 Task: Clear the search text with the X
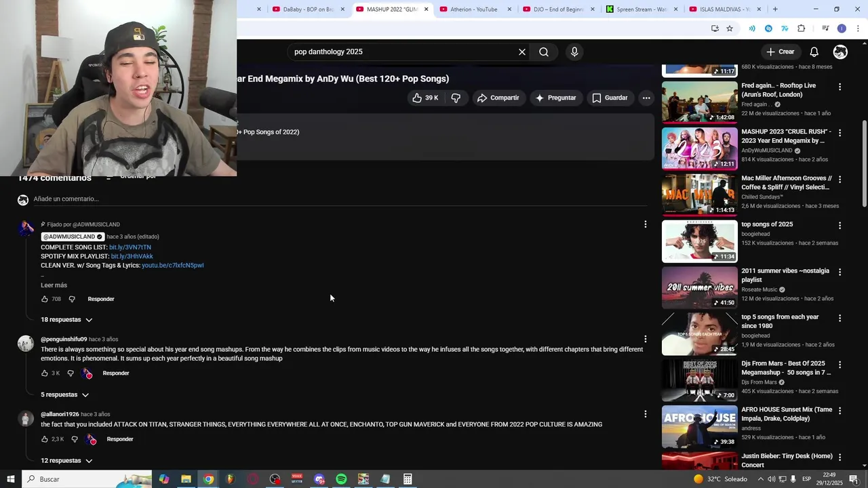[522, 52]
